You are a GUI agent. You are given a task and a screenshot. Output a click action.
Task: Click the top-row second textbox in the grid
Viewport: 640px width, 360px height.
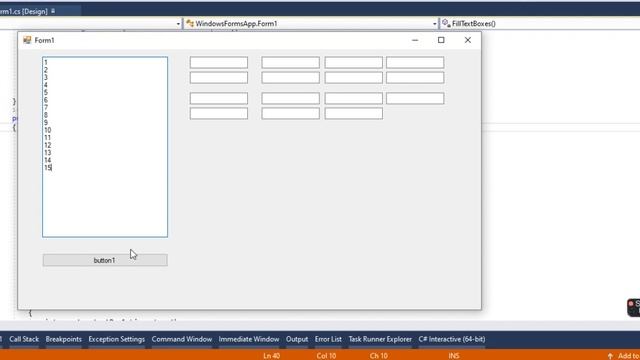click(x=291, y=62)
